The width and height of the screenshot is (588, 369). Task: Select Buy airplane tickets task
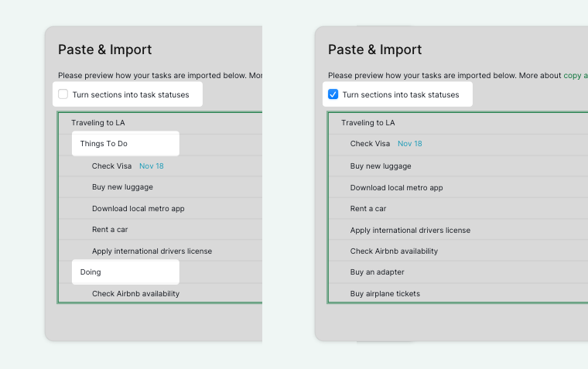coord(385,294)
